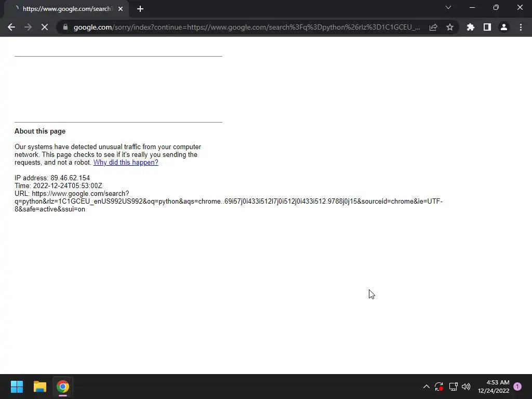
Task: Click the forward navigation arrow
Action: pos(28,27)
